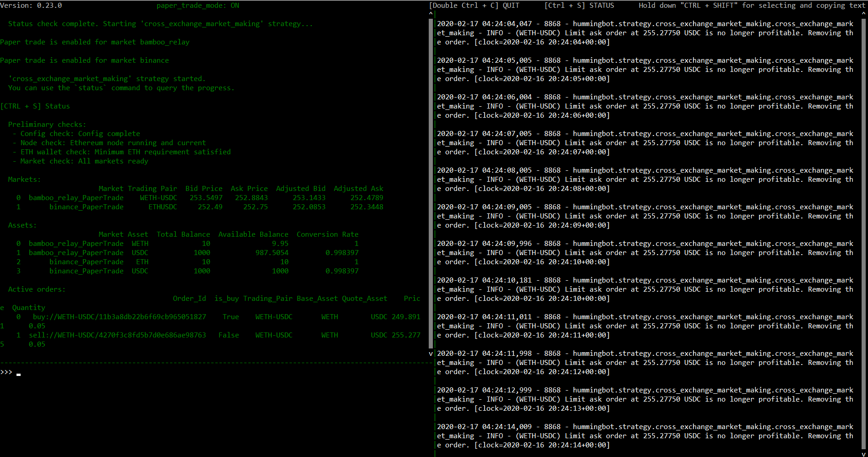Screen dimensions: 868x457
Task: Click the Assets section header
Action: coord(22,225)
